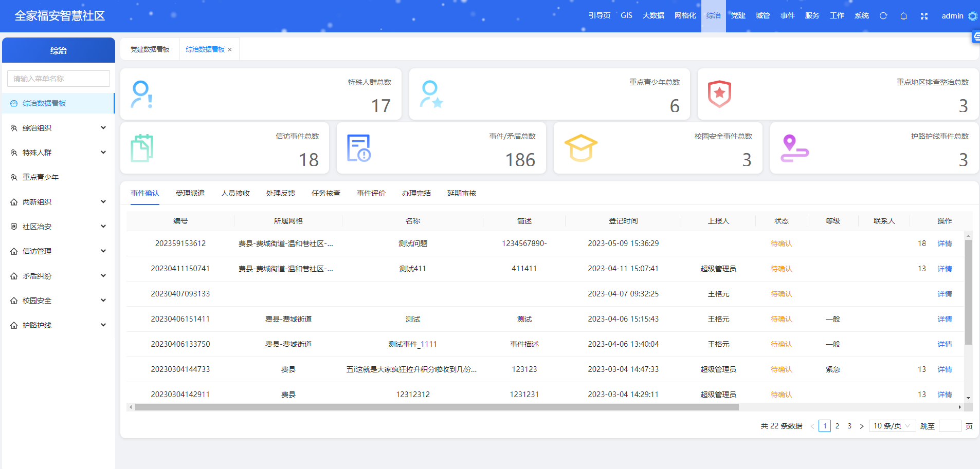Click 待确认 status for 20230406133750

pos(781,344)
